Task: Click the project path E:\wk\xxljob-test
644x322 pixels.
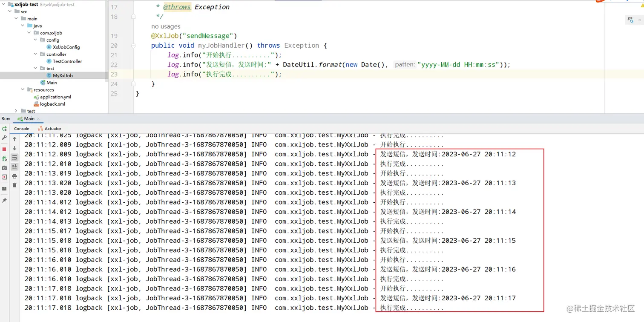Action: [57, 4]
